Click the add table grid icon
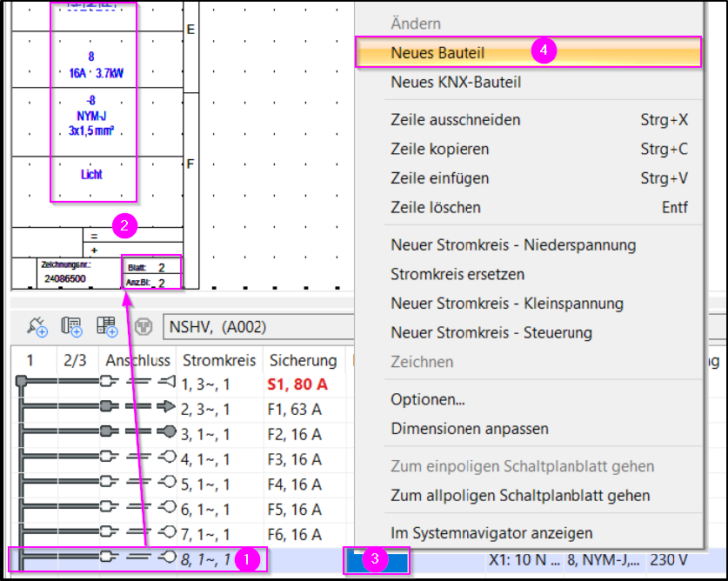728x581 pixels. point(107,327)
